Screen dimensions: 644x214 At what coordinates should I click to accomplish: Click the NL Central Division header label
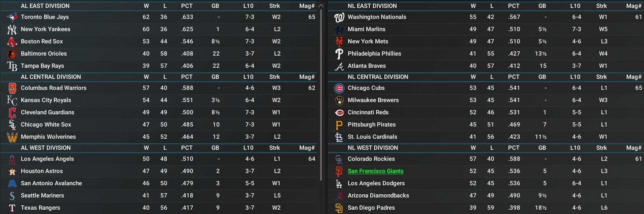click(378, 77)
